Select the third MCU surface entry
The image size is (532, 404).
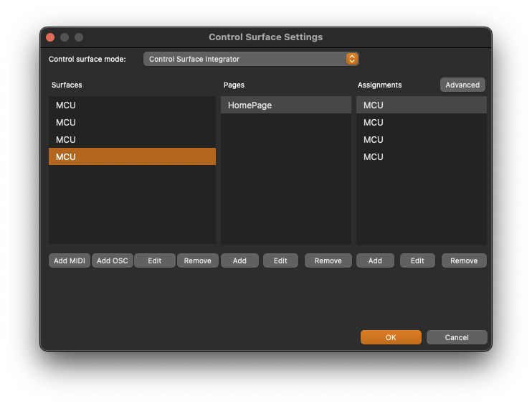(133, 140)
